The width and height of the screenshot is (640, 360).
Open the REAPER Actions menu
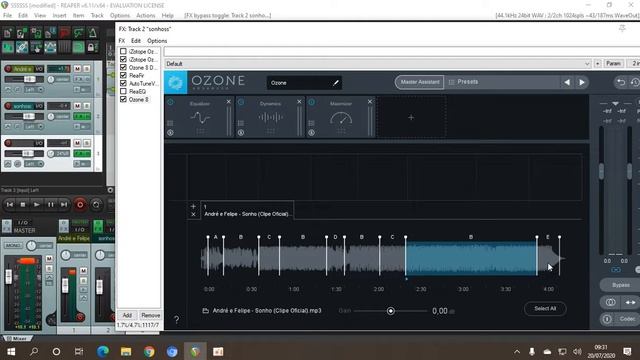pos(146,16)
